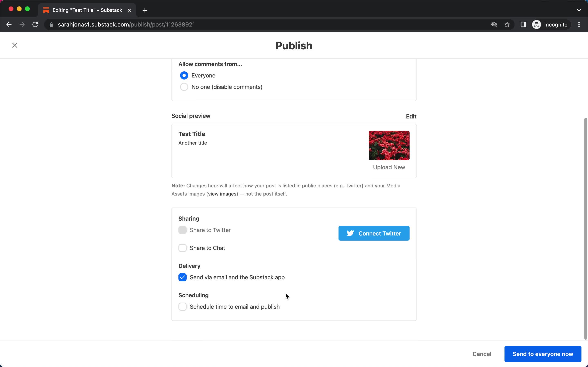The image size is (588, 367).
Task: Enable Schedule time to email and publish
Action: (183, 306)
